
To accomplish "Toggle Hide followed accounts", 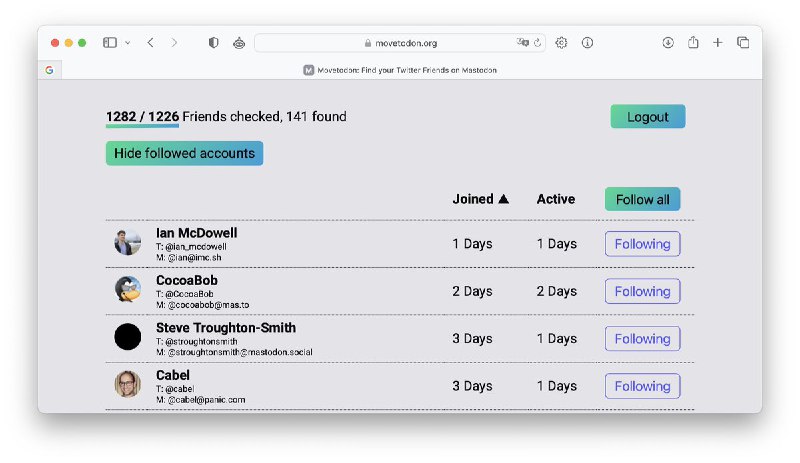I will click(184, 153).
